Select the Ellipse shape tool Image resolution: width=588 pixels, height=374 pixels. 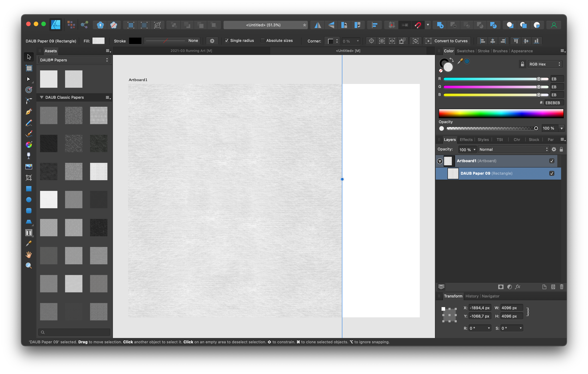point(29,200)
